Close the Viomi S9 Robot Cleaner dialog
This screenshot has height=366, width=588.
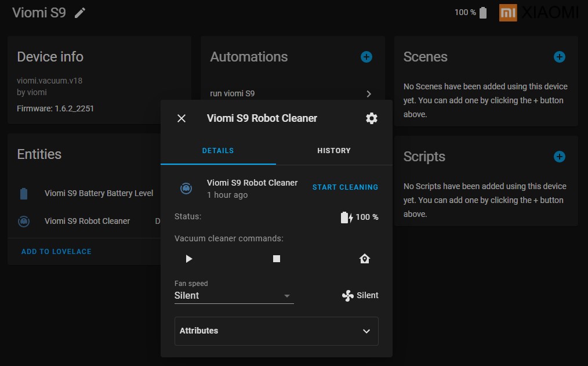182,118
